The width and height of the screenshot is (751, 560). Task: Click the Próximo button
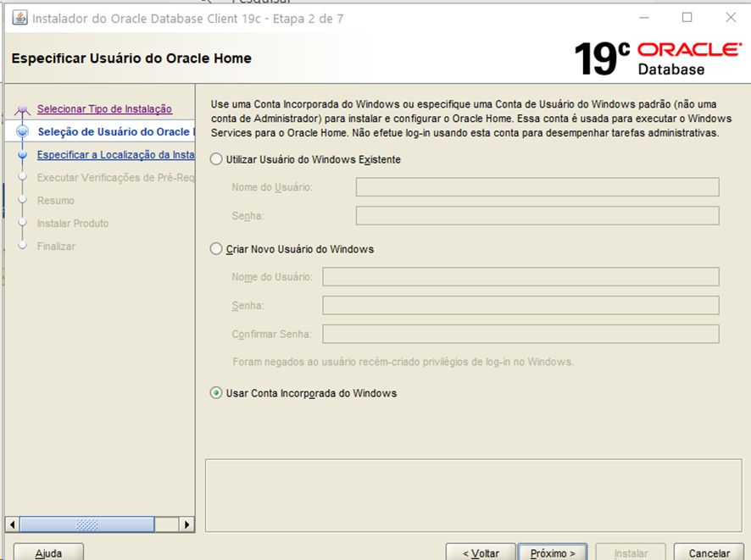553,553
